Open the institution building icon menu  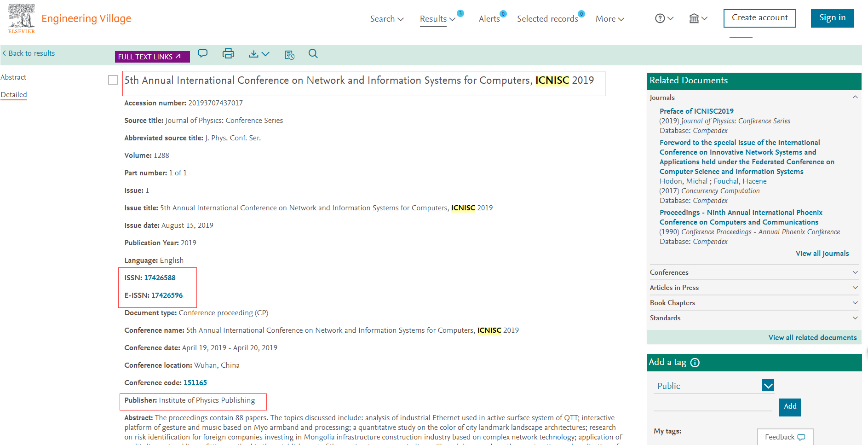pos(698,18)
